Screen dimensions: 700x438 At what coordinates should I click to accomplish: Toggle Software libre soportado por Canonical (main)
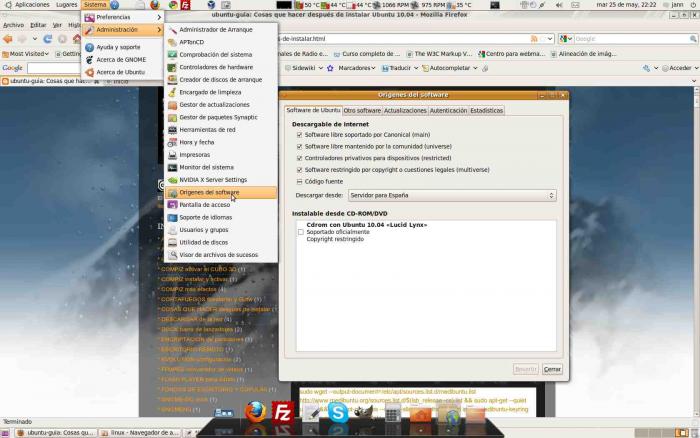300,134
